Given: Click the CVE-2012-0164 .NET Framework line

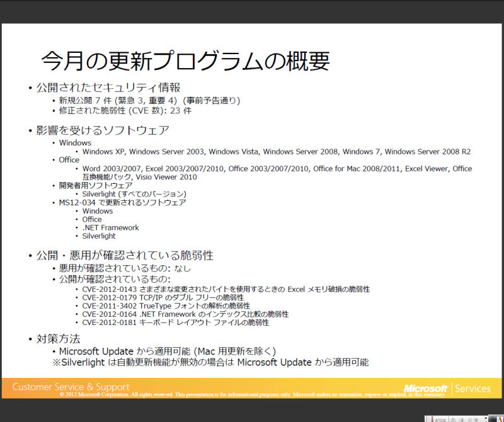Looking at the screenshot, I should click(185, 314).
